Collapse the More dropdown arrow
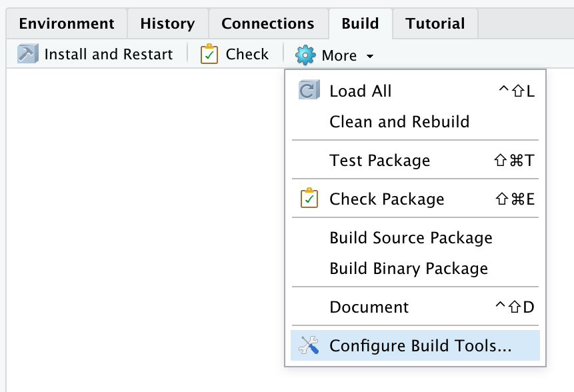 [369, 56]
